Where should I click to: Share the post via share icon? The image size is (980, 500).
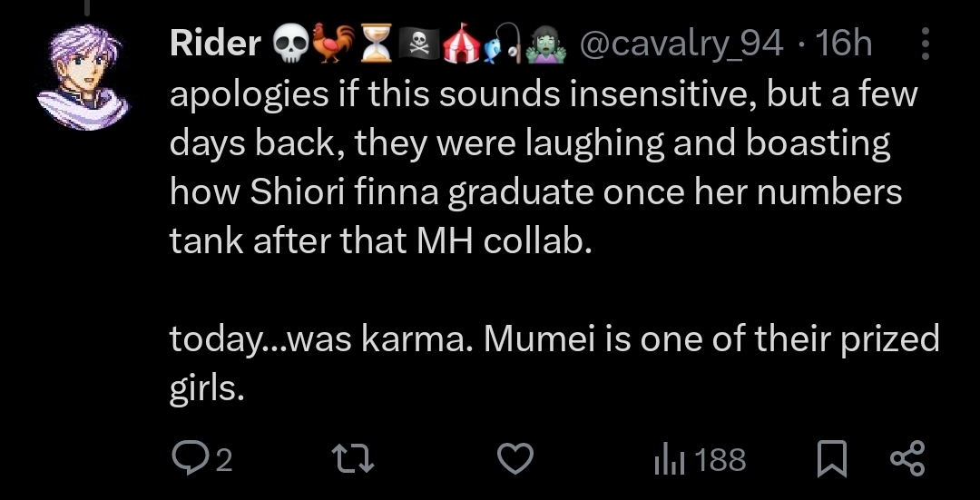pos(908,460)
